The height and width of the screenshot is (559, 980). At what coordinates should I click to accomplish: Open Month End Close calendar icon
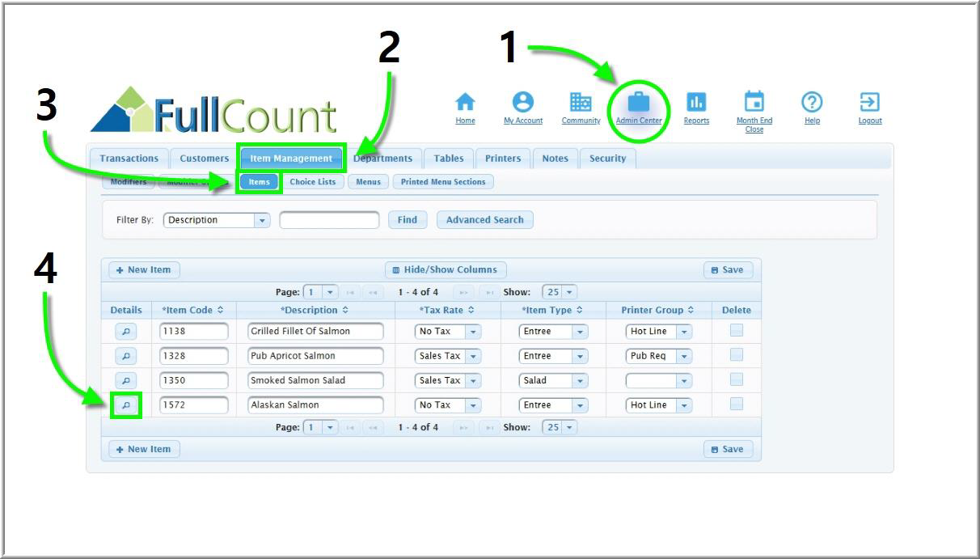pyautogui.click(x=754, y=102)
